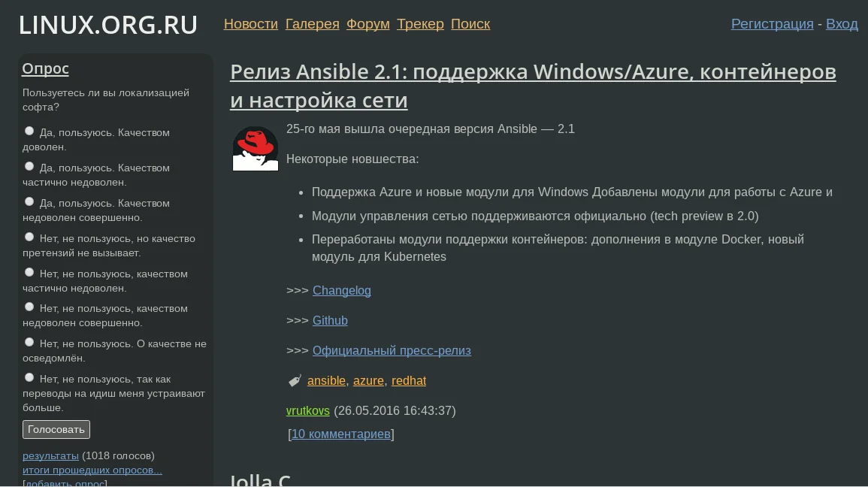The height and width of the screenshot is (487, 868).
Task: Click the sentence '25-го мая вышла очередная версия'
Action: coord(431,129)
